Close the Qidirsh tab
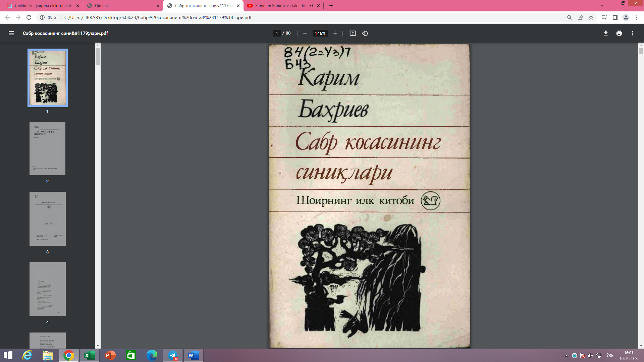Viewport: 644px width, 362px height. click(x=158, y=6)
